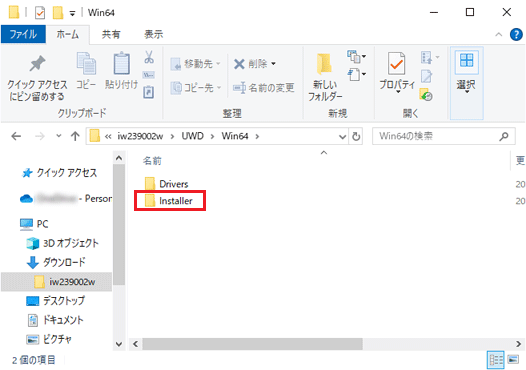This screenshot has width=526, height=370.
Task: Open the New item dropdown icon
Action: 356,56
